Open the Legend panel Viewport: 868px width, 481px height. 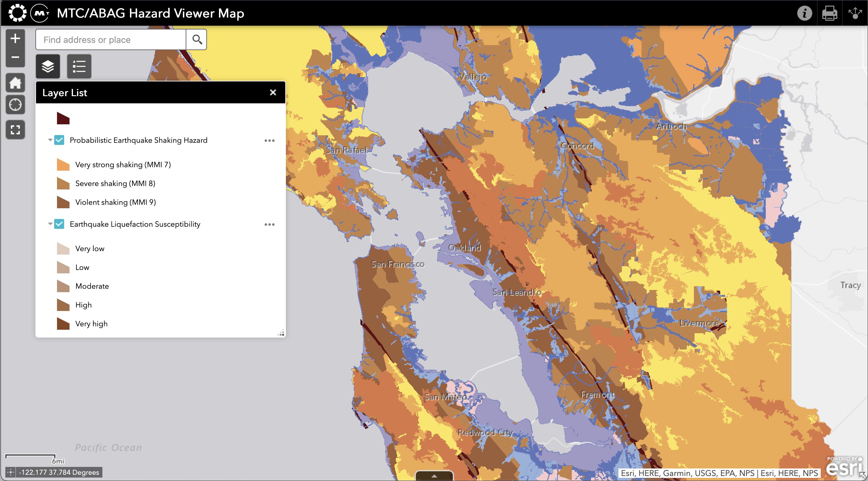tap(79, 66)
